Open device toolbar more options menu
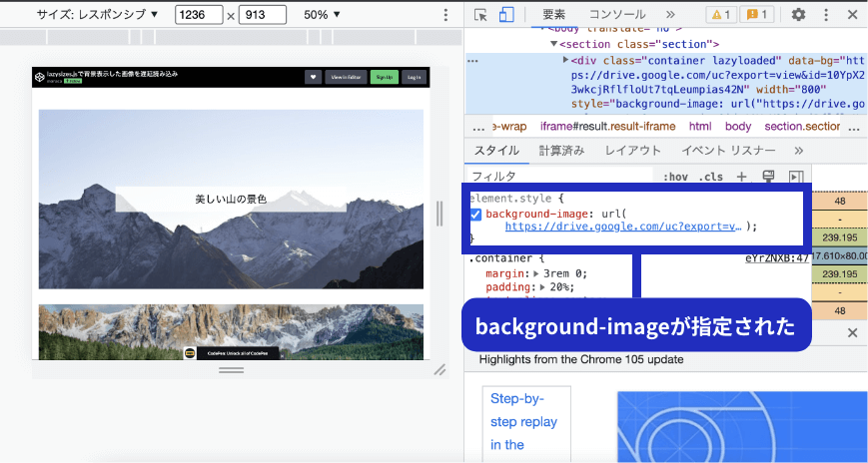This screenshot has height=463, width=868. click(x=445, y=15)
